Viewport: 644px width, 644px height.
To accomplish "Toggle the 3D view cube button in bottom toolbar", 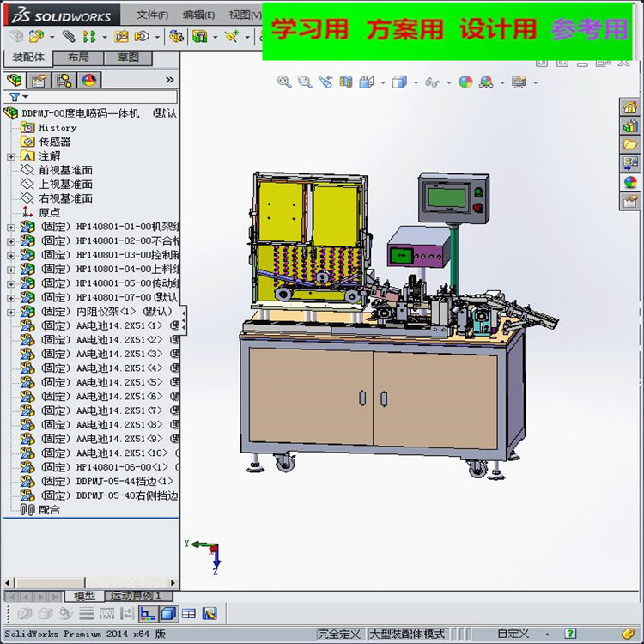I will pyautogui.click(x=168, y=614).
